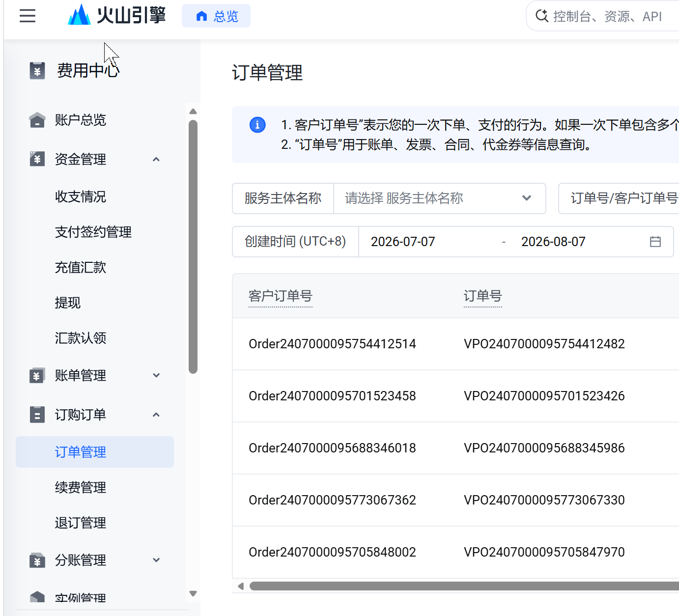This screenshot has width=679, height=616.
Task: Select 订单管理 menu item
Action: 95,452
